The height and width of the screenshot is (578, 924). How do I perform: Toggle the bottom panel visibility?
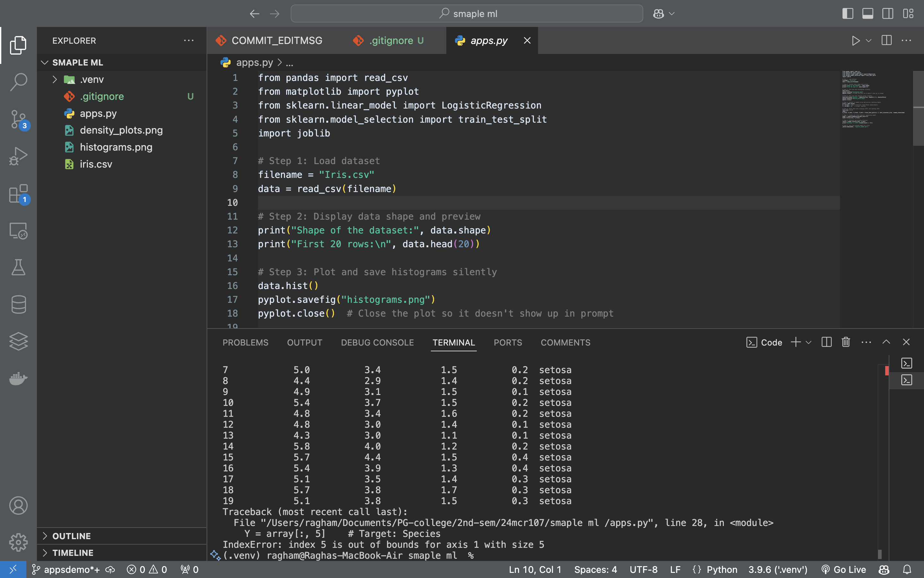(868, 14)
